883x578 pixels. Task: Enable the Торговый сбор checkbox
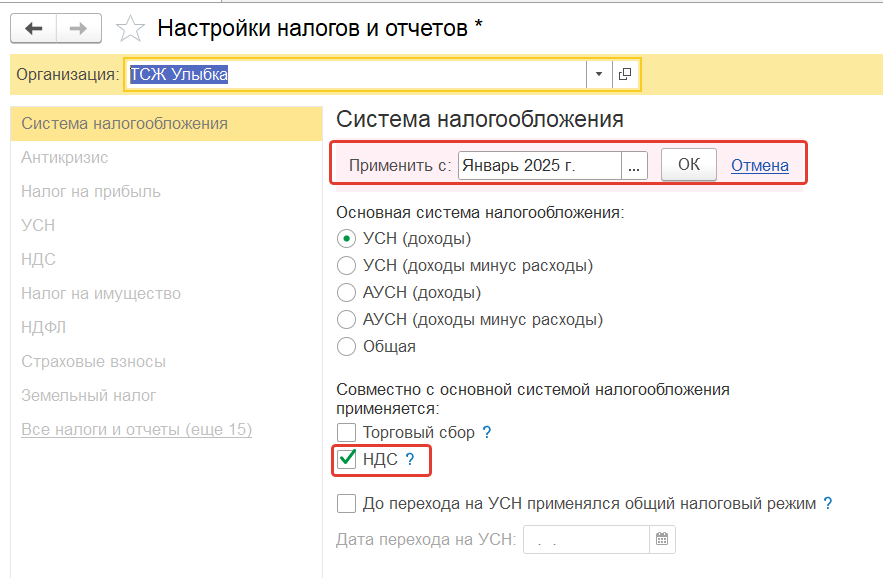(x=347, y=433)
